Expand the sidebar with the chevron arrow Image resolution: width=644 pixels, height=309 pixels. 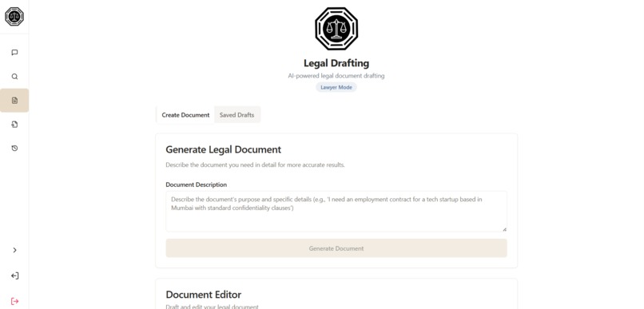click(14, 250)
